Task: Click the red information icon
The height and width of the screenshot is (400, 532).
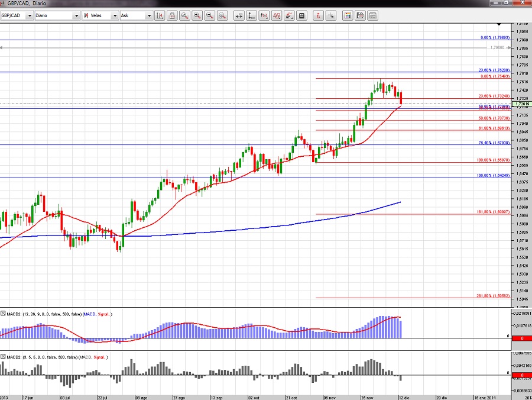Action: click(x=320, y=15)
